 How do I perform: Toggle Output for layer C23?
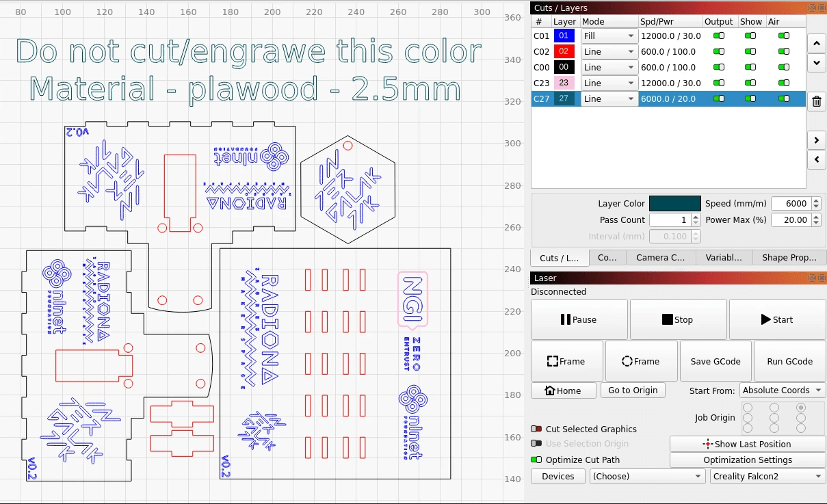[719, 83]
